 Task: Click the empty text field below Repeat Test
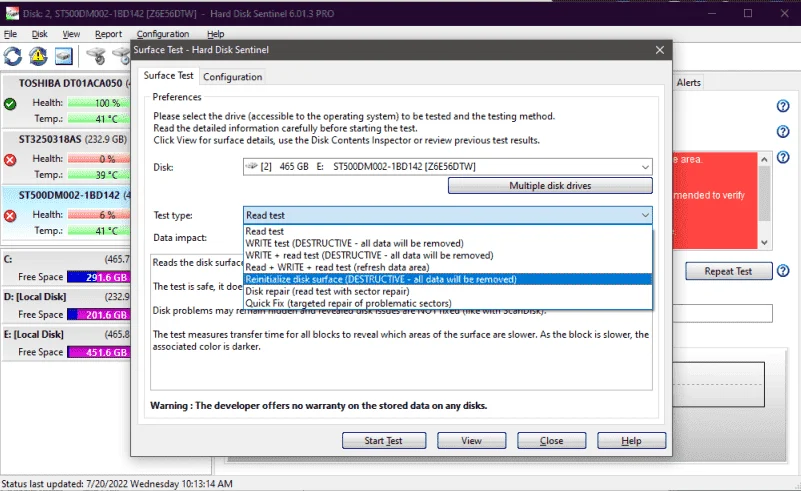pyautogui.click(x=722, y=313)
